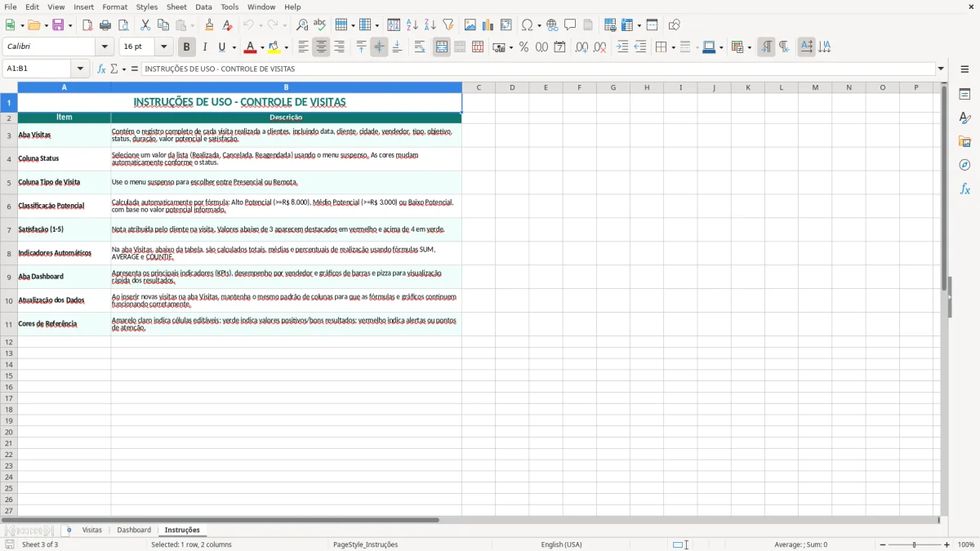Apply the yellow Background Color button

(274, 47)
